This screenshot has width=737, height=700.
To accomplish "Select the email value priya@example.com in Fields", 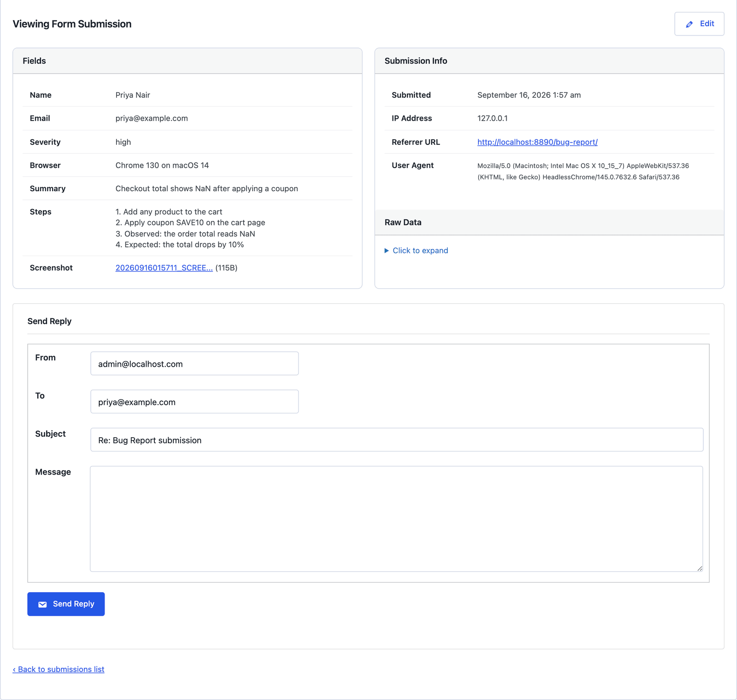I will point(152,118).
